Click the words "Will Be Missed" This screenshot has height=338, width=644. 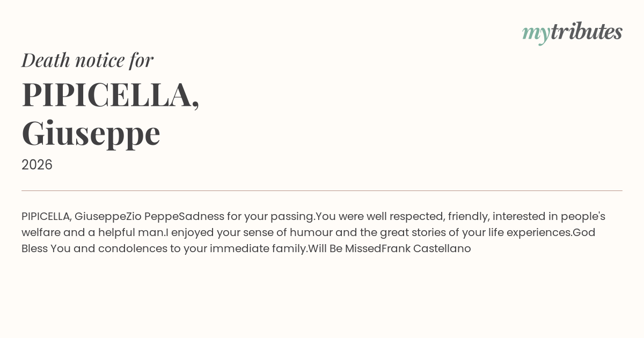point(345,248)
